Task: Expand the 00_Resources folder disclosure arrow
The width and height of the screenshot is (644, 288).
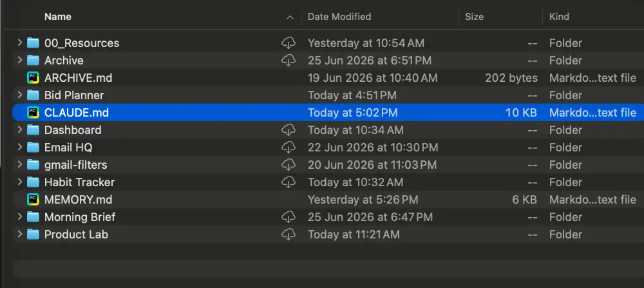Action: click(19, 43)
